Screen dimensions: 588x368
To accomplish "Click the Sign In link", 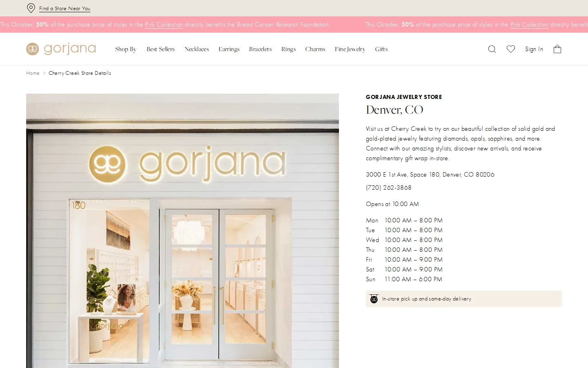I will point(534,49).
